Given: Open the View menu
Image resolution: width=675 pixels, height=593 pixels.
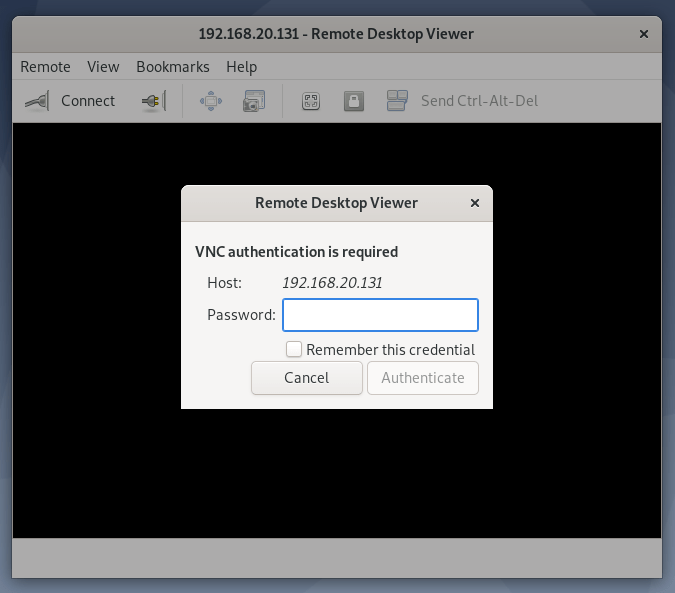Looking at the screenshot, I should coord(103,67).
